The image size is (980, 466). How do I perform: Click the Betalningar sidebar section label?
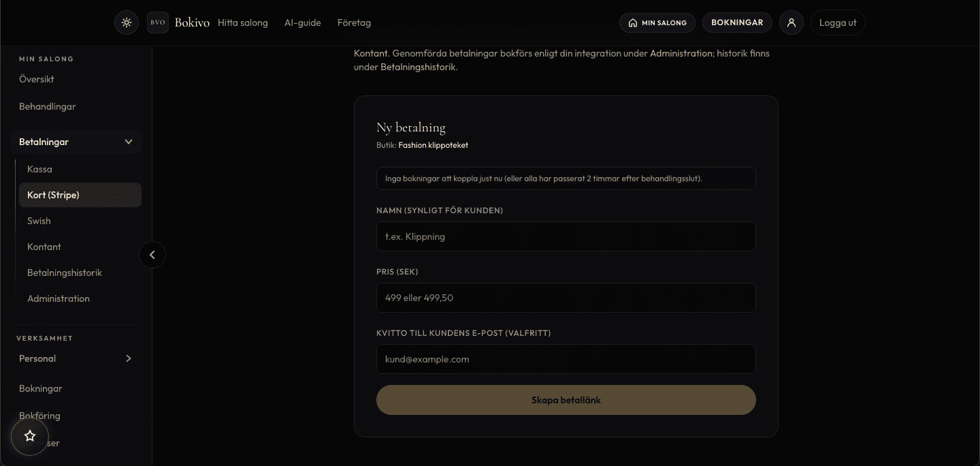[44, 142]
